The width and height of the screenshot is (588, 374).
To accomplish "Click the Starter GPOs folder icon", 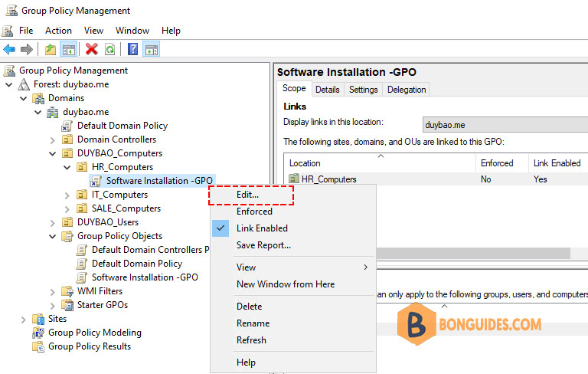I will point(67,305).
